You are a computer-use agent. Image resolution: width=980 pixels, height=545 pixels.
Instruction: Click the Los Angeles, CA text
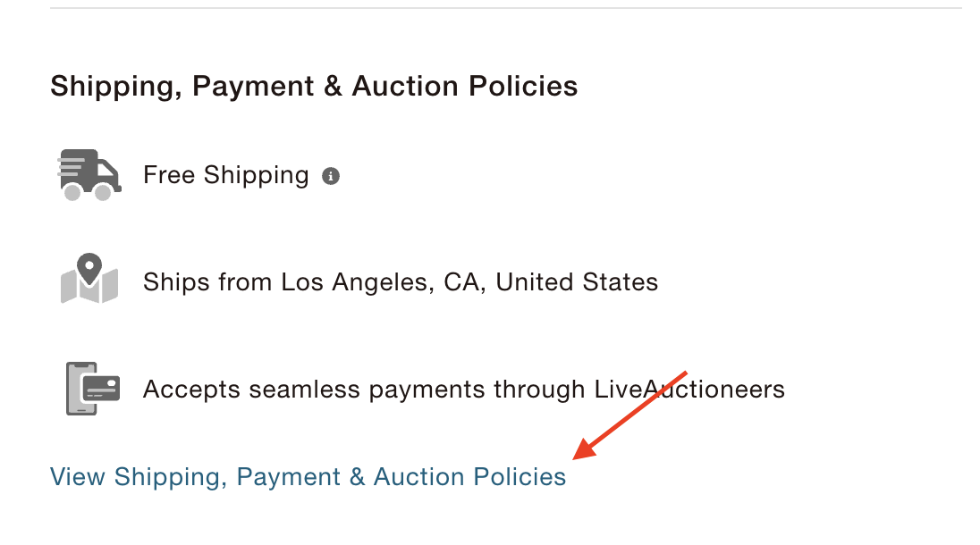pyautogui.click(x=384, y=282)
